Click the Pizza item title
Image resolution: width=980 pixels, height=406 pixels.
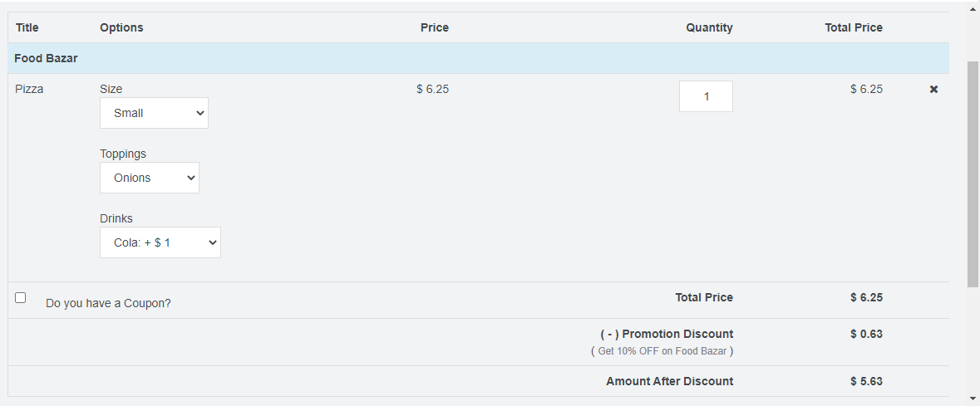pos(29,89)
